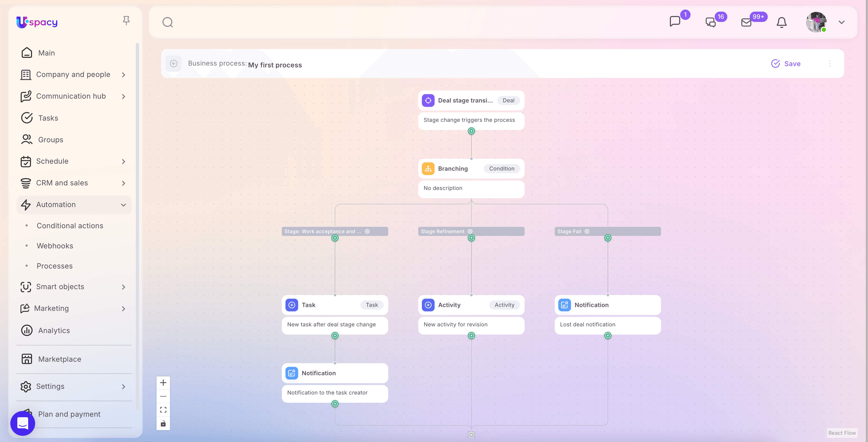Image resolution: width=868 pixels, height=442 pixels.
Task: Open the notifications bell
Action: [x=781, y=22]
